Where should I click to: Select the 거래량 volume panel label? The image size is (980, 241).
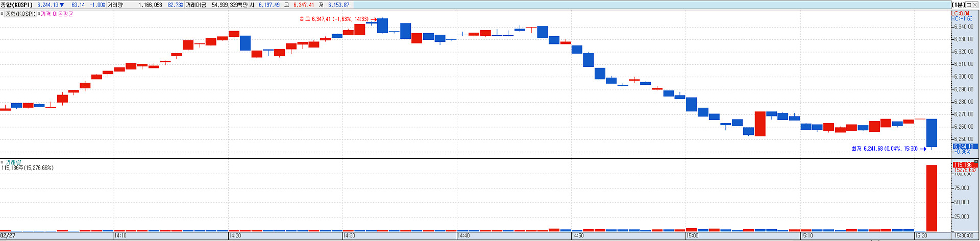click(13, 162)
